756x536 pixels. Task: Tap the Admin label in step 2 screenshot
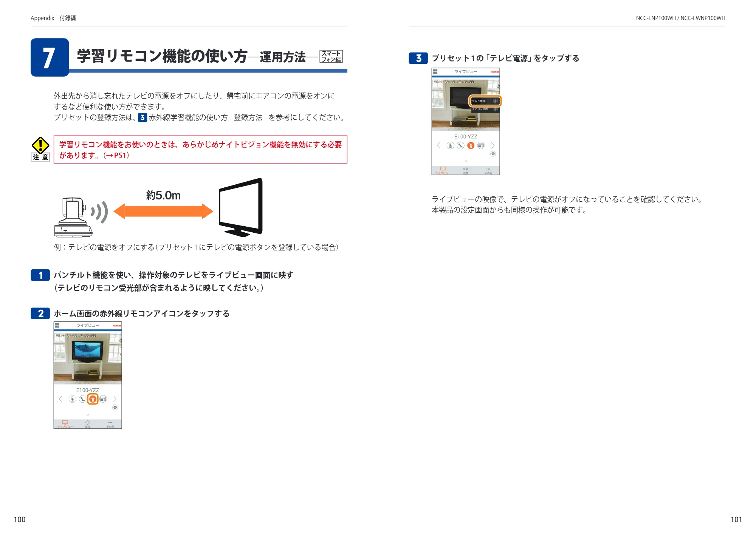pyautogui.click(x=117, y=326)
